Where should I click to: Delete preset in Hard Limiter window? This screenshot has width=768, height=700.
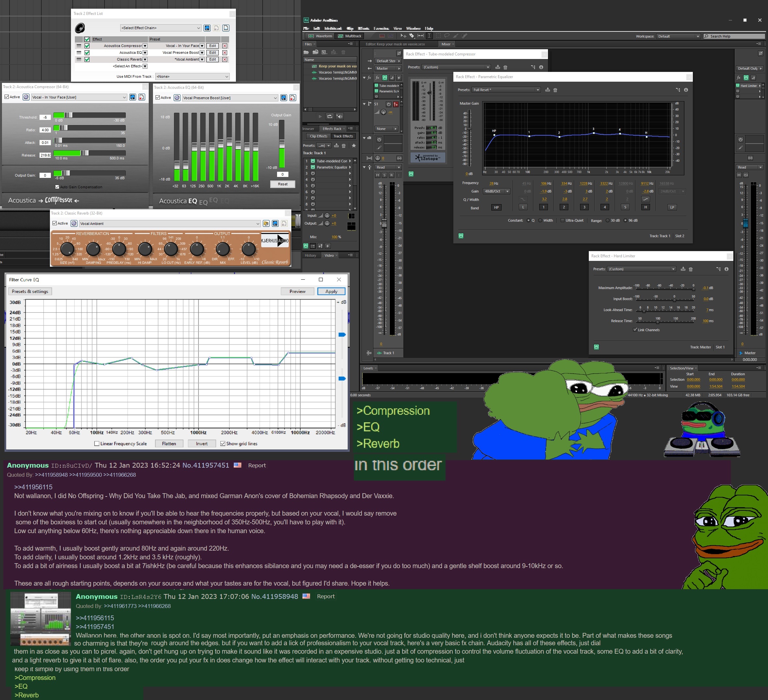coord(691,269)
